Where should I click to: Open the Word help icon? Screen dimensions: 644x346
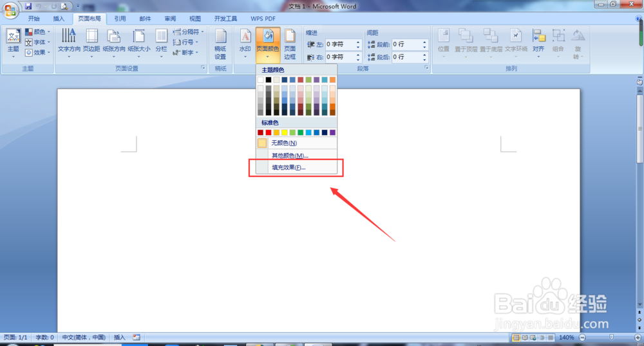point(638,19)
